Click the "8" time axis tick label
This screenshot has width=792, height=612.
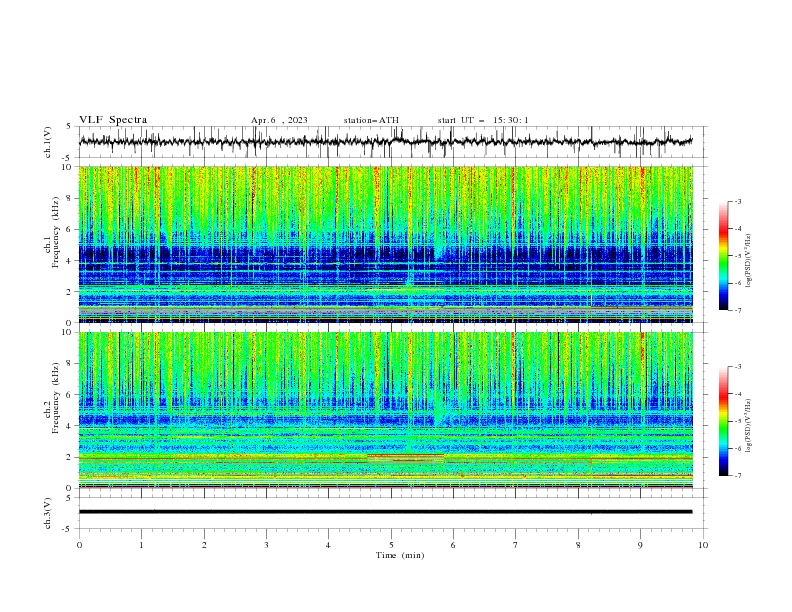click(578, 545)
